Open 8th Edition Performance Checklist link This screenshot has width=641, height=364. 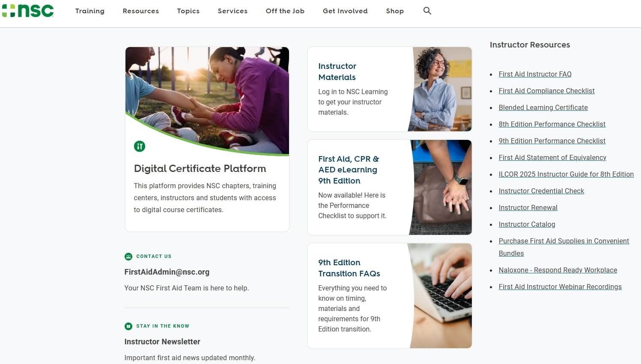pyautogui.click(x=552, y=124)
